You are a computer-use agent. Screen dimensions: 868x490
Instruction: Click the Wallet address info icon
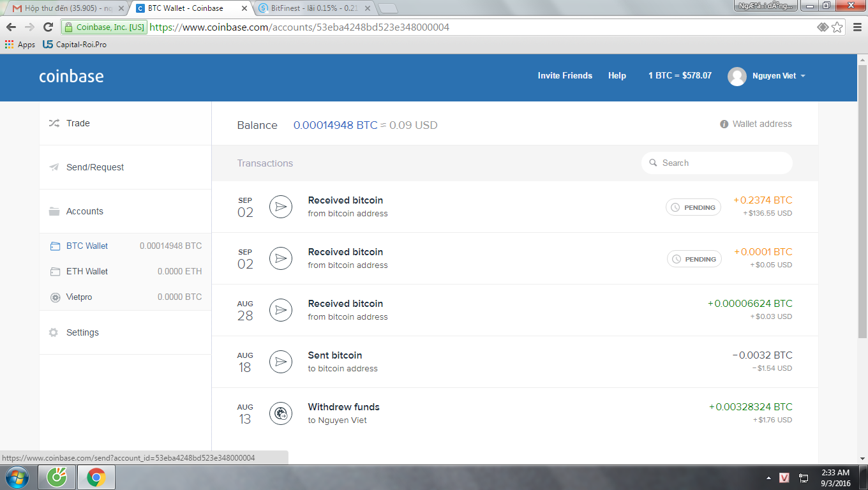[724, 124]
